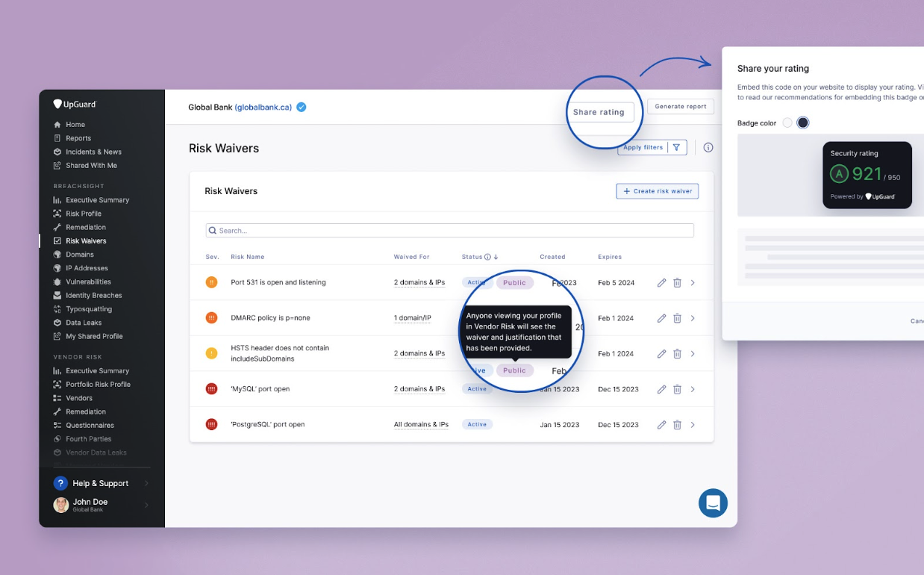924x575 pixels.
Task: Open Vendor Risk Executive Summary
Action: click(x=97, y=371)
